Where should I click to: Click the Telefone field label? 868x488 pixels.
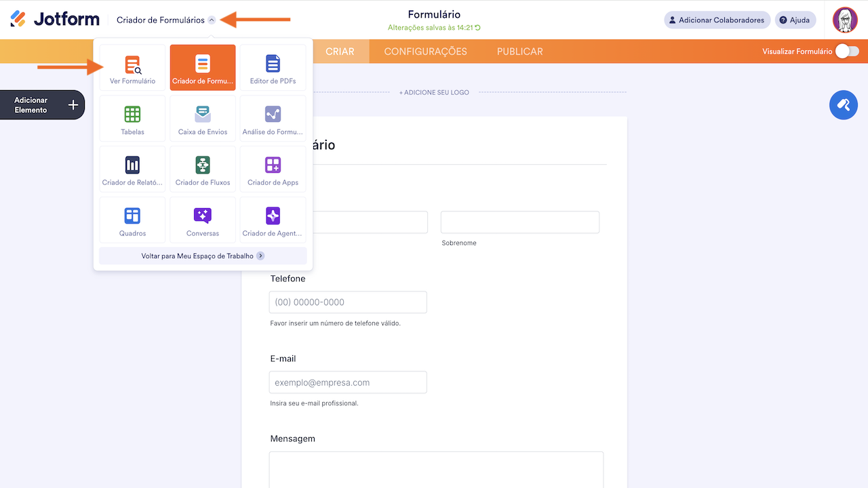(288, 279)
